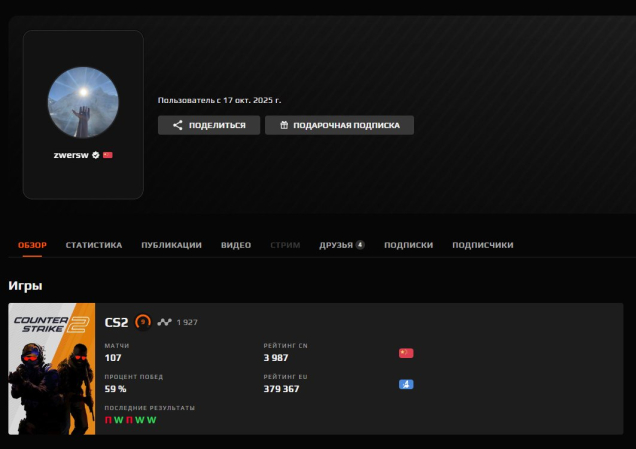
Task: Open the Подписчики tab
Action: 482,245
